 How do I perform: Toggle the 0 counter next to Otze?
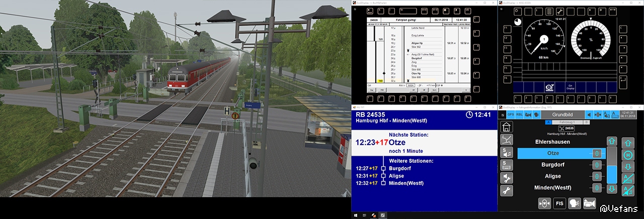(597, 153)
